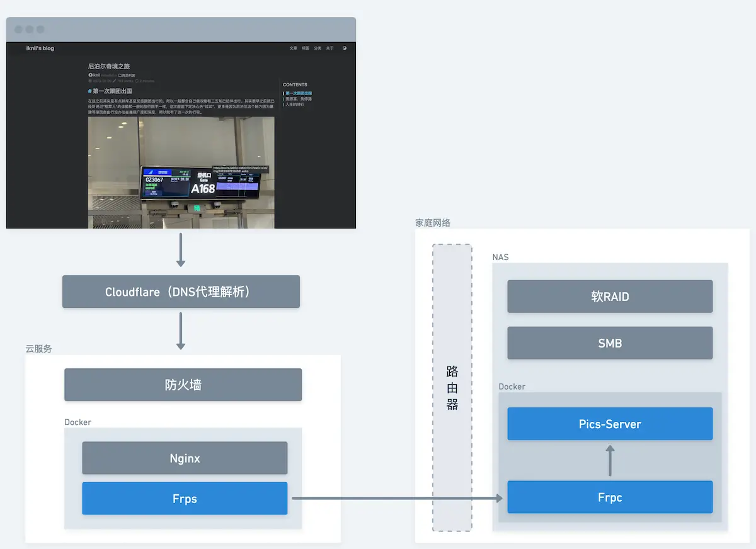Screen dimensions: 756x549
Task: Click the # anchor beside 第一次跟团出国 heading
Action: tap(89, 91)
